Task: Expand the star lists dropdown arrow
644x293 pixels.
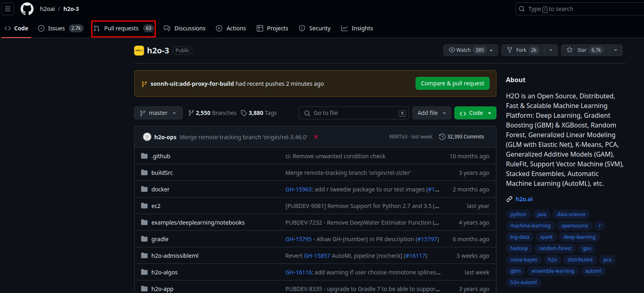Action: point(616,50)
